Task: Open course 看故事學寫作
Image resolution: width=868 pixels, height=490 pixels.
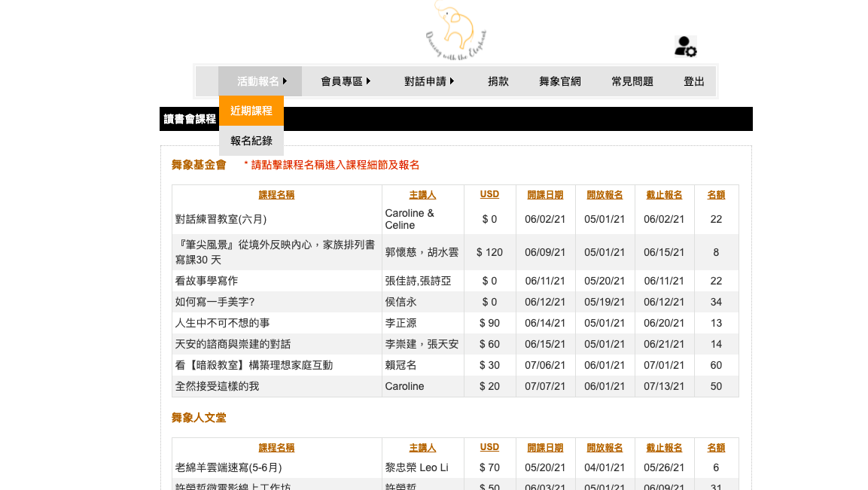Action: tap(206, 281)
